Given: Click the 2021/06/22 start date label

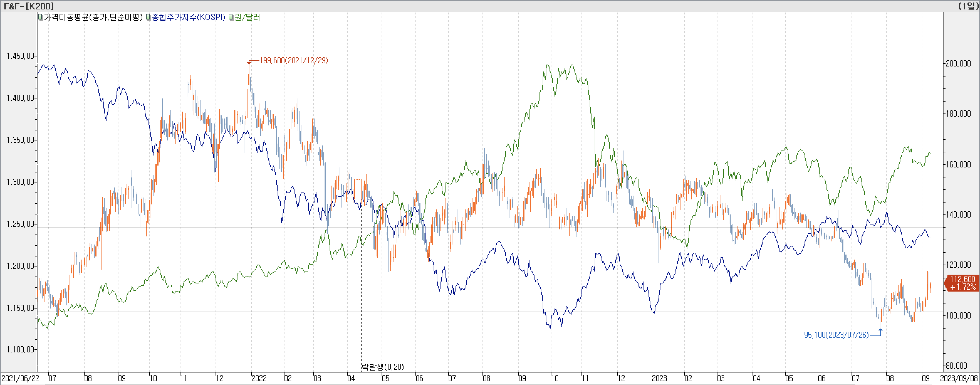Looking at the screenshot, I should pos(20,378).
